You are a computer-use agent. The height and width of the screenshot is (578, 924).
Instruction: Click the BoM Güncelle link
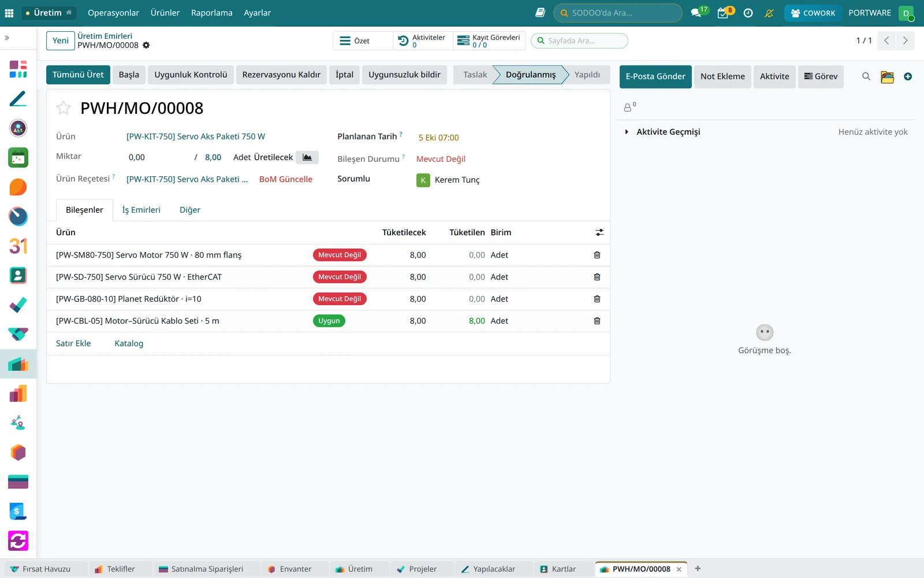click(286, 179)
